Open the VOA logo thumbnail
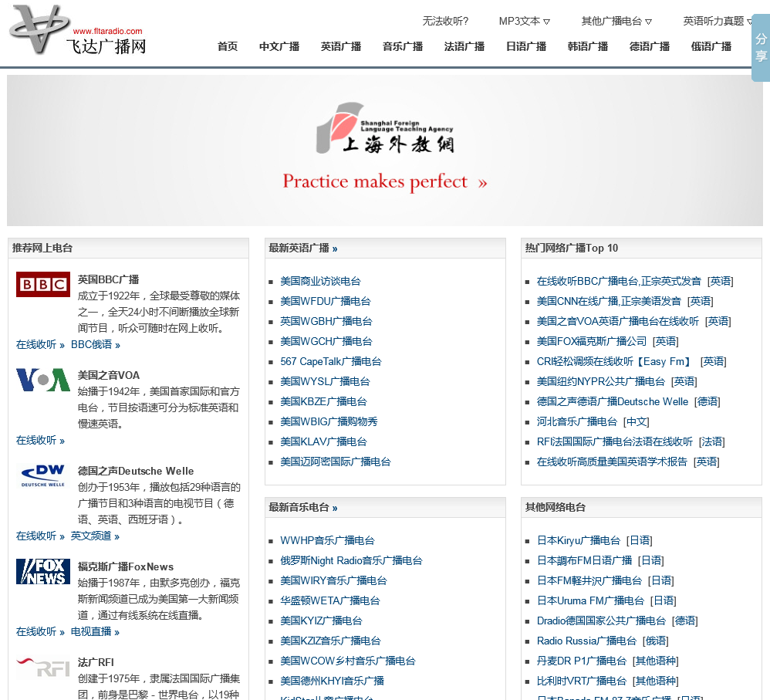This screenshot has height=700, width=770. 43,380
